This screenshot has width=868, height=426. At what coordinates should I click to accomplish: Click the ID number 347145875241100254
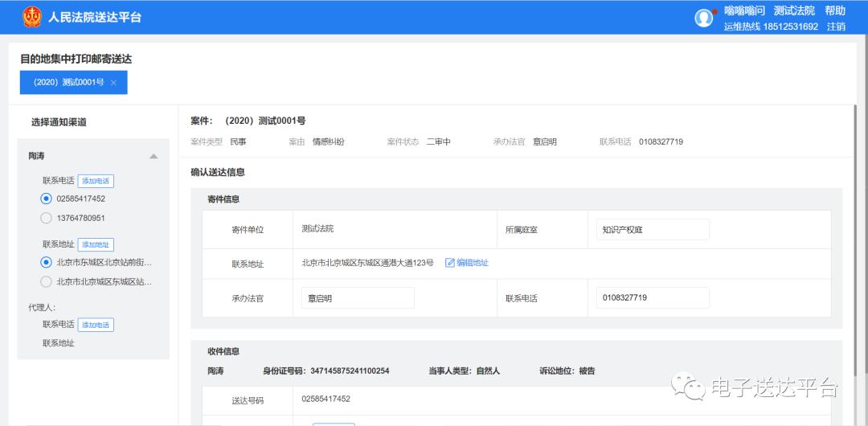350,371
